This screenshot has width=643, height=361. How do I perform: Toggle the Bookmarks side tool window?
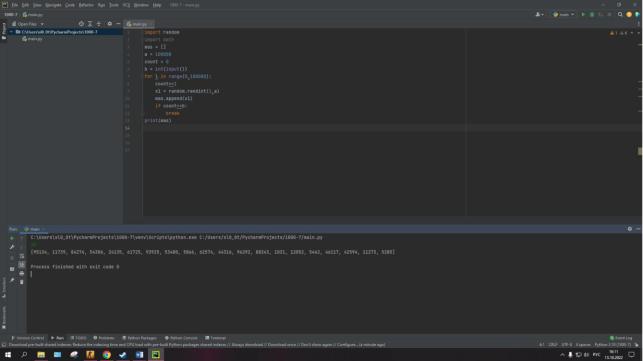[4, 317]
